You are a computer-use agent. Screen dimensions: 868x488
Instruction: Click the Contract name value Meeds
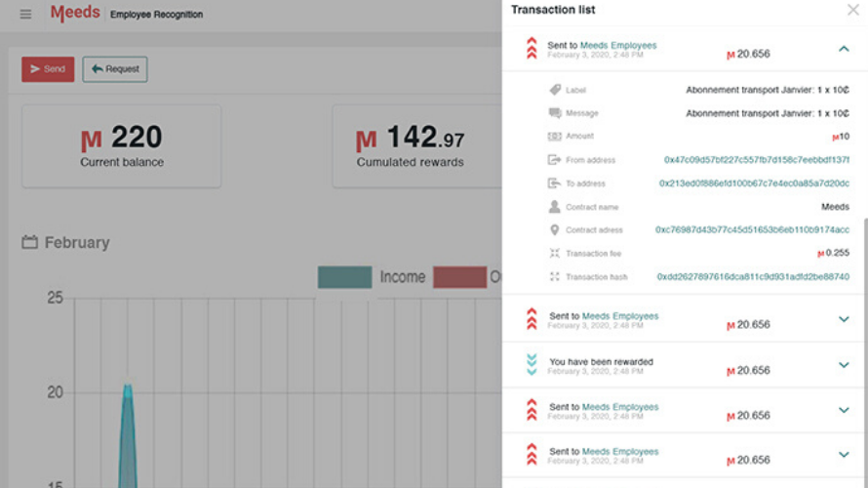click(x=836, y=207)
